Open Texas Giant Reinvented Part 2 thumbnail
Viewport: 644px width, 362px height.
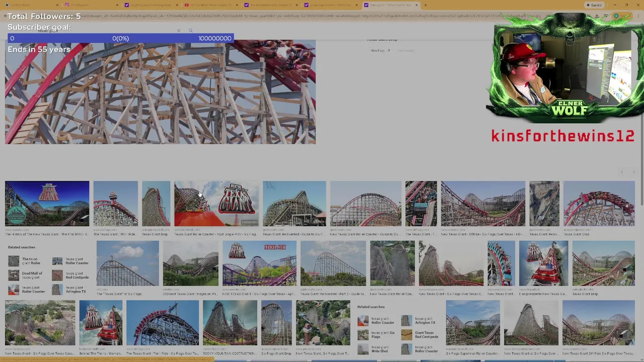(333, 263)
